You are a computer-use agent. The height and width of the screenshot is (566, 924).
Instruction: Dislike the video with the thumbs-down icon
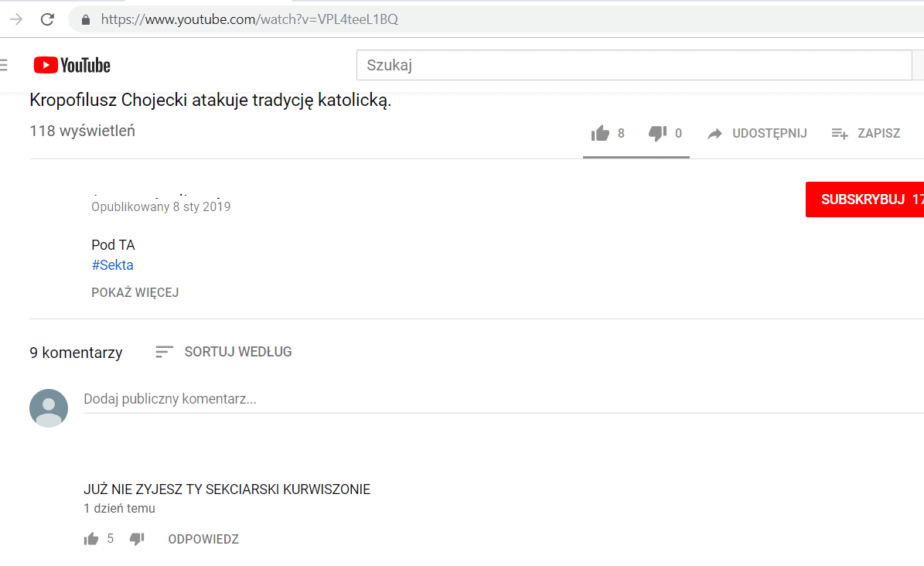pos(657,134)
